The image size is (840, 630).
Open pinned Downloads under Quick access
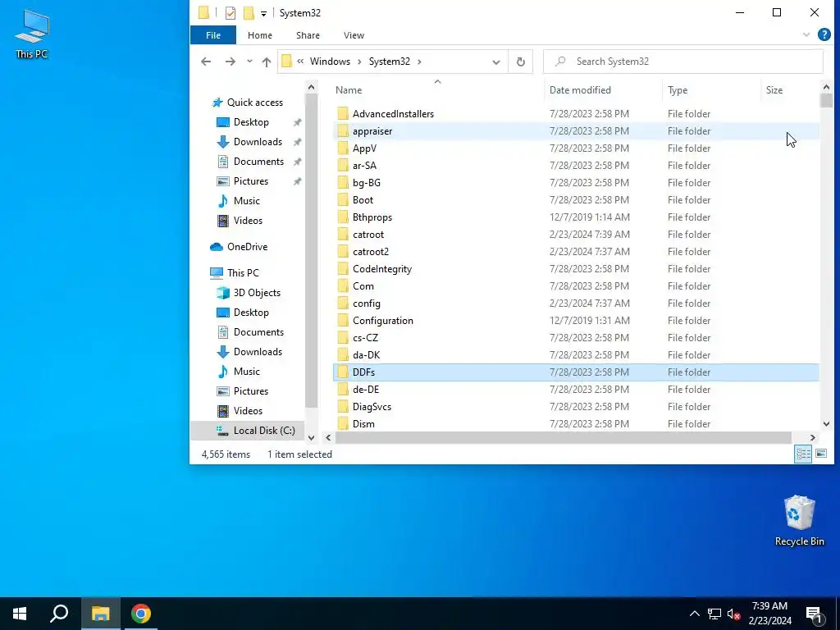pyautogui.click(x=258, y=142)
